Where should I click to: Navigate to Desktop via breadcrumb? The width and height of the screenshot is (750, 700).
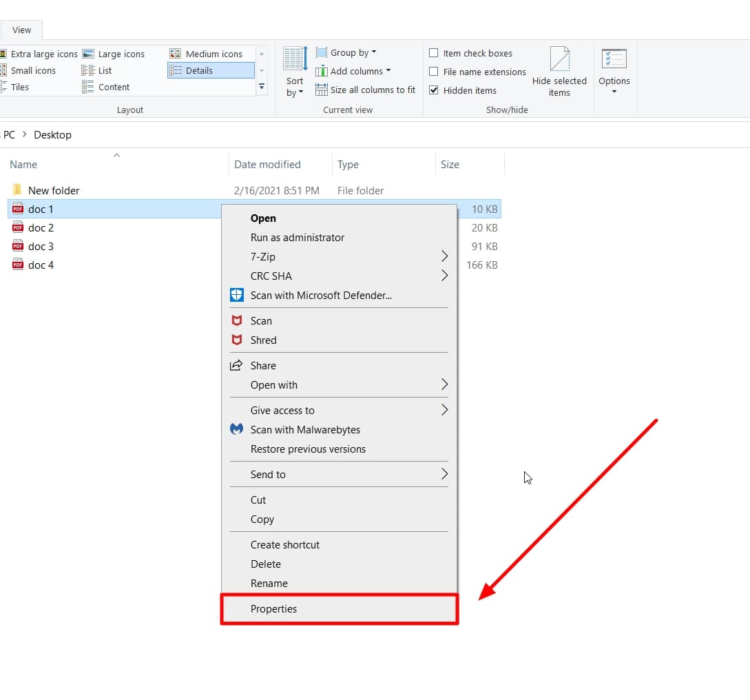tap(52, 134)
